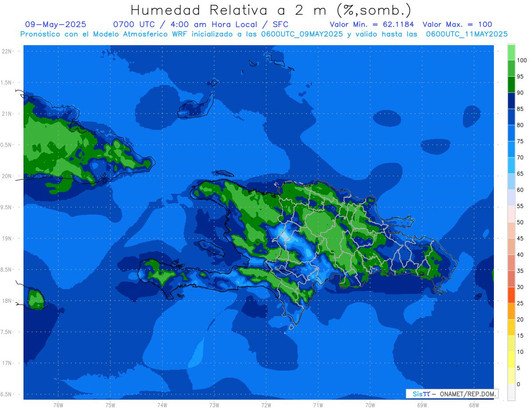This screenshot has width=532, height=411.
Task: Click the medium green 95–100 legend swatch
Action: click(511, 68)
